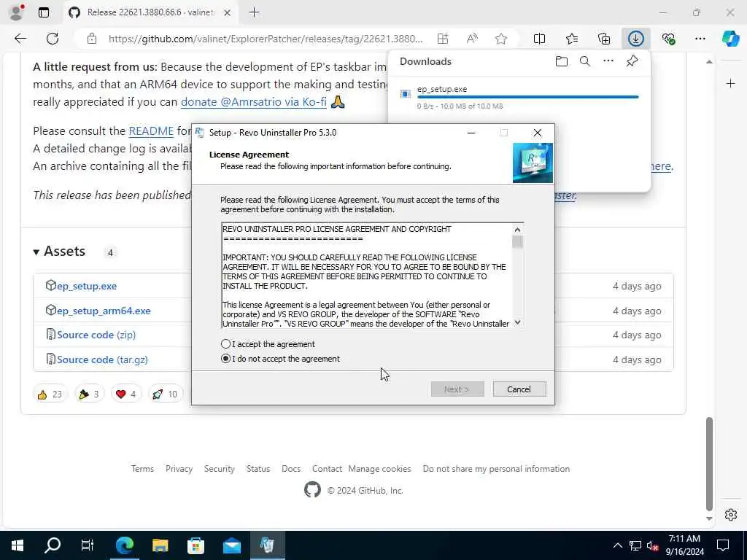Image resolution: width=747 pixels, height=560 pixels.
Task: Open the README link
Action: pos(151,131)
